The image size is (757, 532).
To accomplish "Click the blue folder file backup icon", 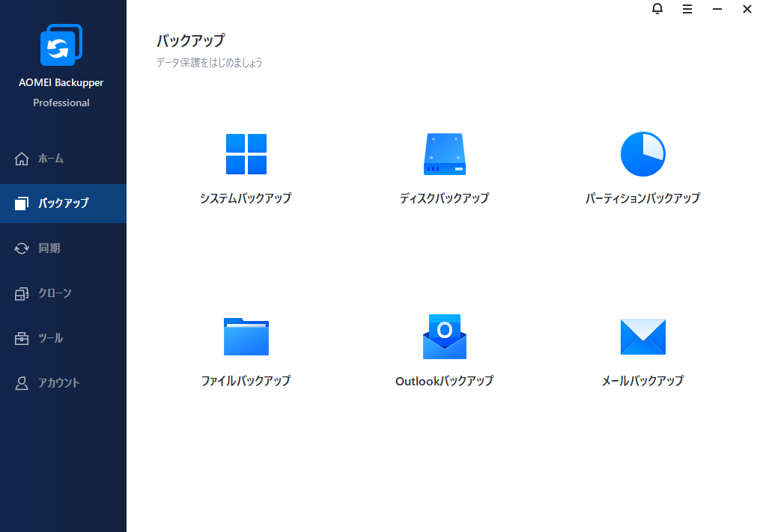I will [246, 337].
